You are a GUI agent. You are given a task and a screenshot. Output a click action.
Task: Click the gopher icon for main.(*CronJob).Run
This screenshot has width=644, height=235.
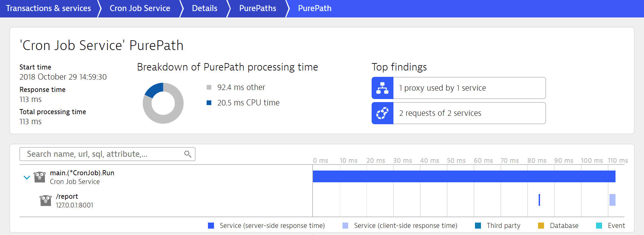40,177
